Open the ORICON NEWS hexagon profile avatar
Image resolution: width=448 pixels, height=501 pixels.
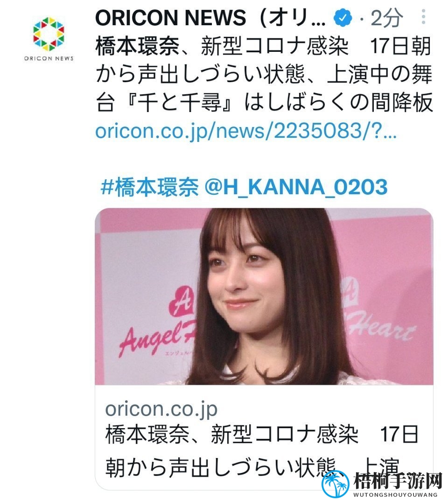click(49, 34)
